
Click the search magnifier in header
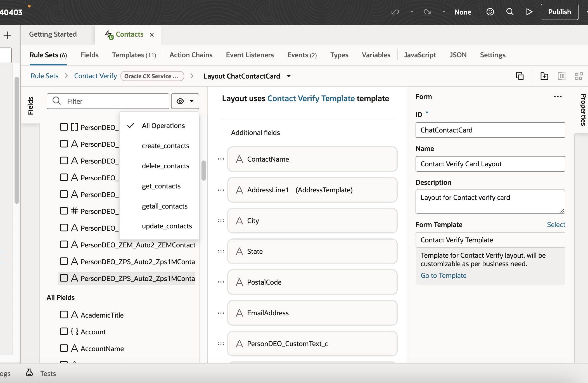[510, 12]
